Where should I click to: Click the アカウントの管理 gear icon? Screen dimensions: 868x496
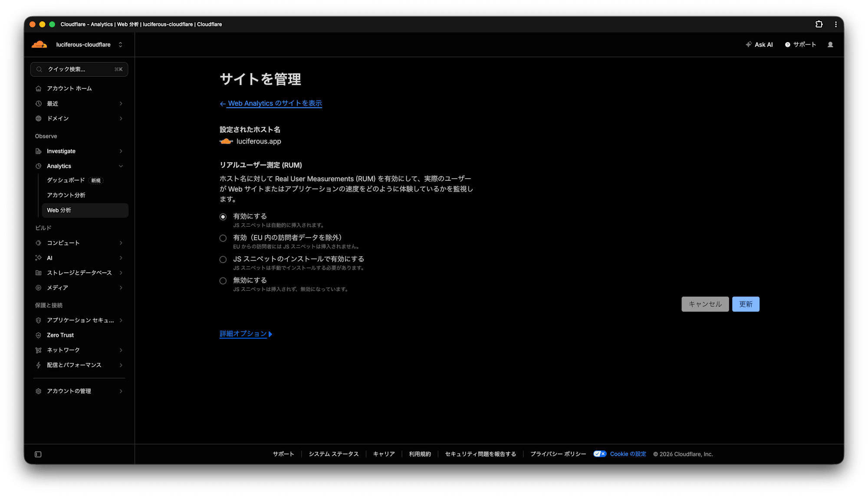pyautogui.click(x=38, y=391)
